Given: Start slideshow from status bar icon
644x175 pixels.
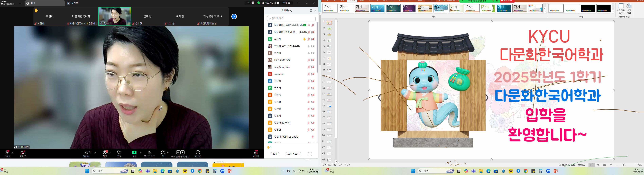Looking at the screenshot, I should click(x=611, y=165).
